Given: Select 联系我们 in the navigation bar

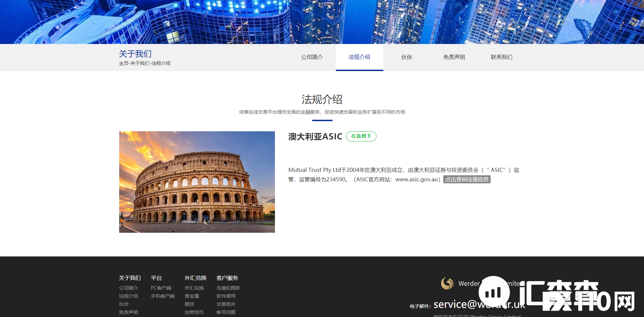Looking at the screenshot, I should click(x=501, y=57).
